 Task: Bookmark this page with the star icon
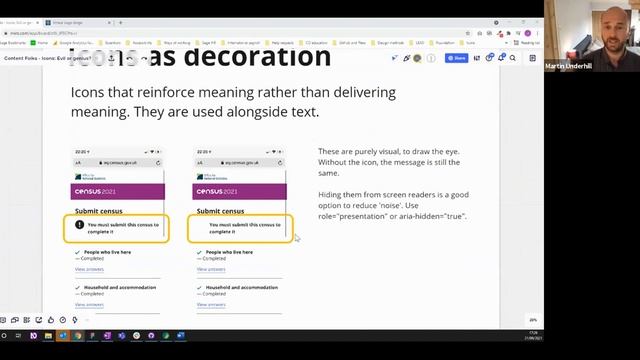point(468,33)
